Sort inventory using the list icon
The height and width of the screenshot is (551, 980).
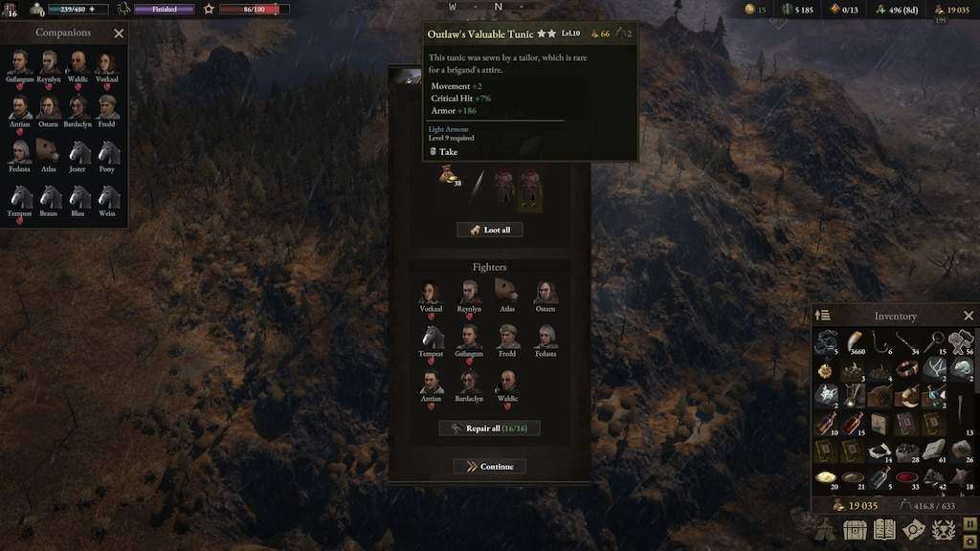tap(822, 316)
